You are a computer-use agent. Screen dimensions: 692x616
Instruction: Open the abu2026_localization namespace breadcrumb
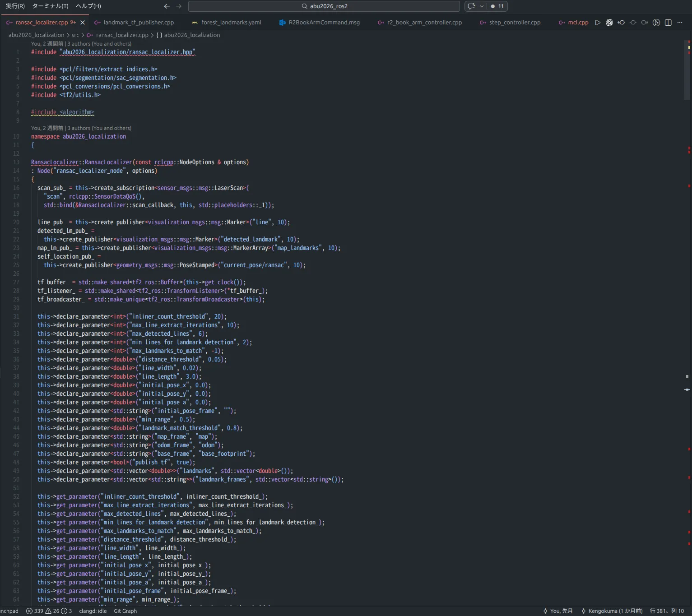(x=192, y=35)
